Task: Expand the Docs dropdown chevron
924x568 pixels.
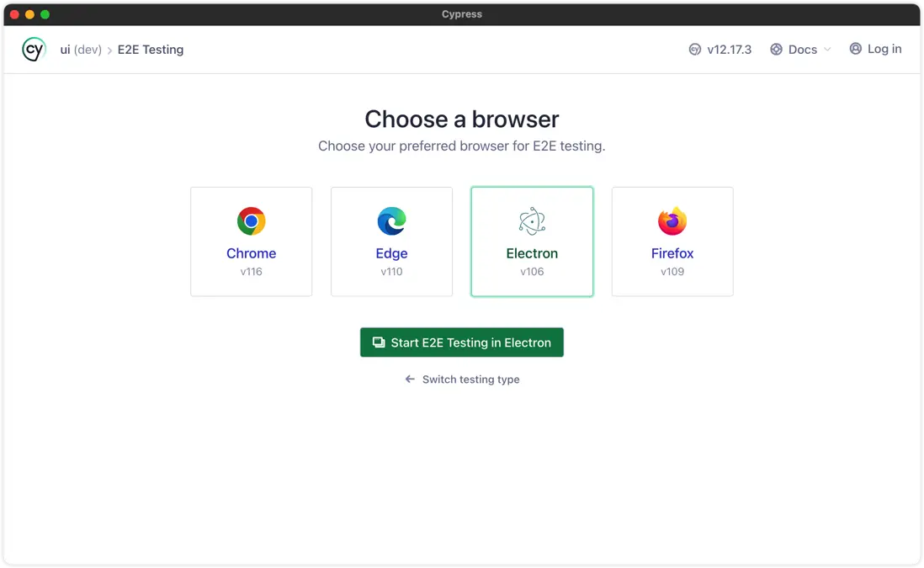Action: coord(826,50)
